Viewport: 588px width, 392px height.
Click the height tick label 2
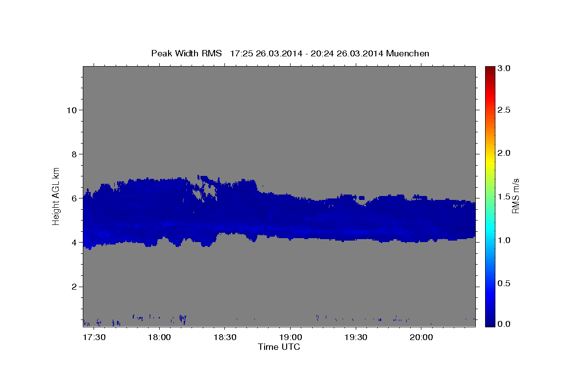73,287
